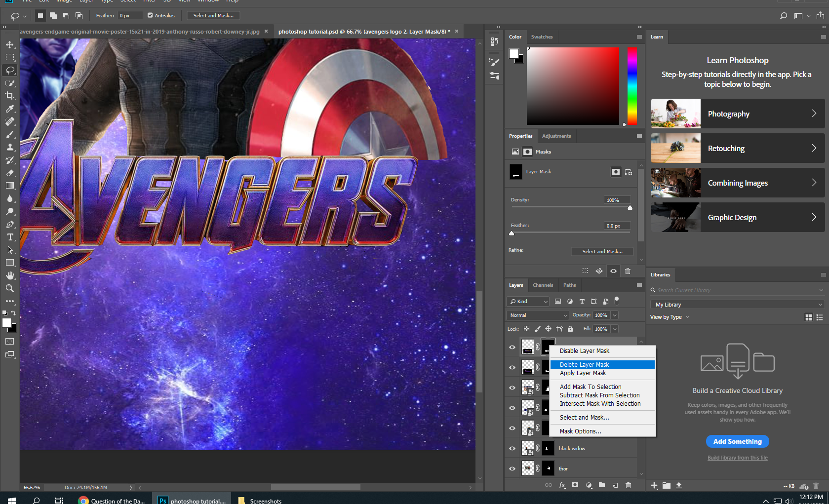Select the Horizontal Type tool
Screen dimensions: 829x504
[x=10, y=237]
